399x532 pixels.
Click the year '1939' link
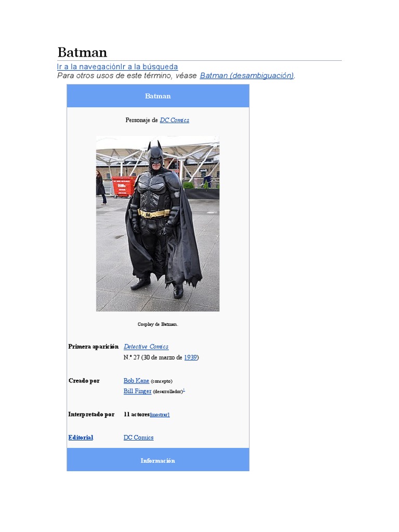tap(190, 357)
